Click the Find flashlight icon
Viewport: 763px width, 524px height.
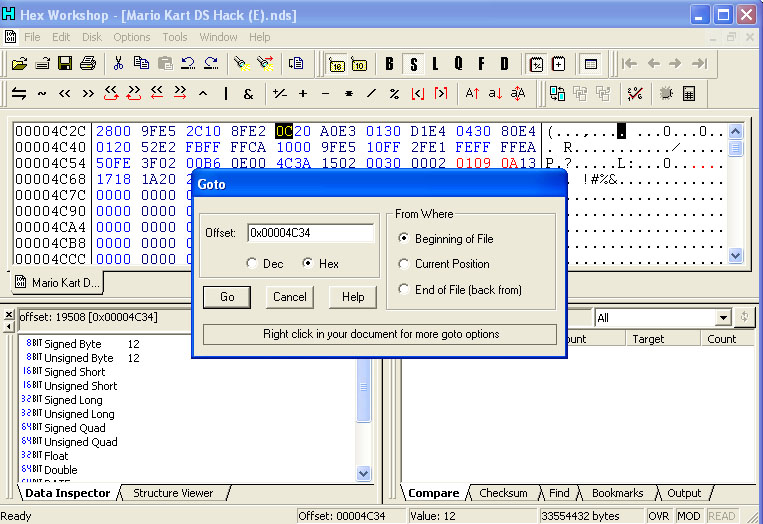(241, 64)
